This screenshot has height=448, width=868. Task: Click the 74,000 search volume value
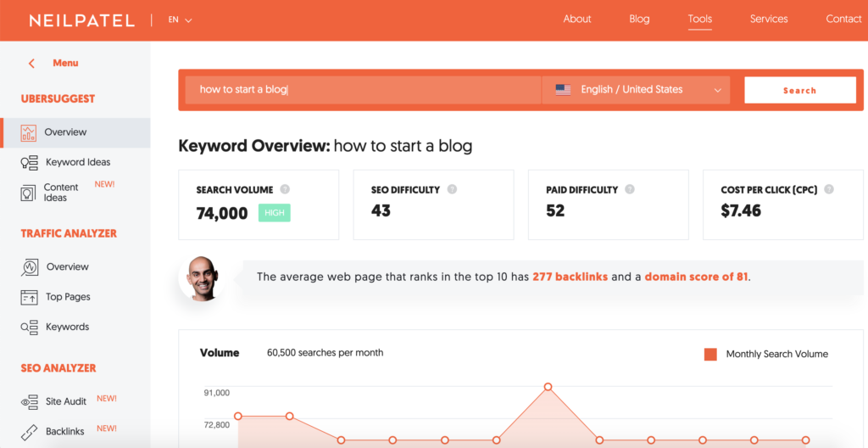(222, 214)
